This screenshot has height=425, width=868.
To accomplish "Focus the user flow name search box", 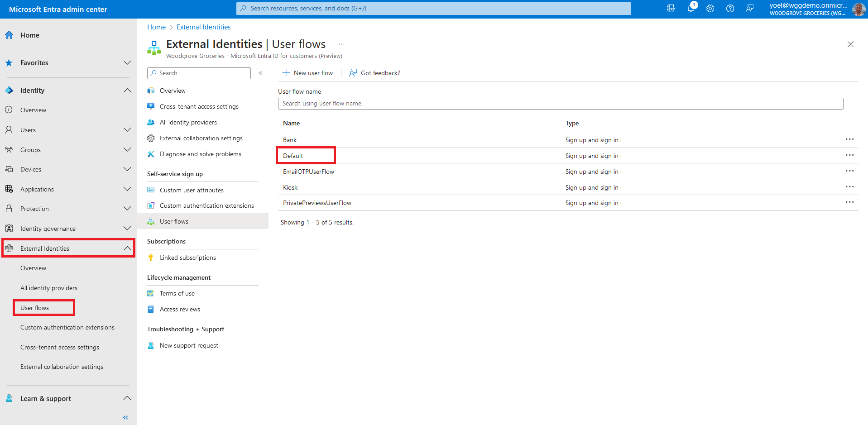I will click(560, 104).
